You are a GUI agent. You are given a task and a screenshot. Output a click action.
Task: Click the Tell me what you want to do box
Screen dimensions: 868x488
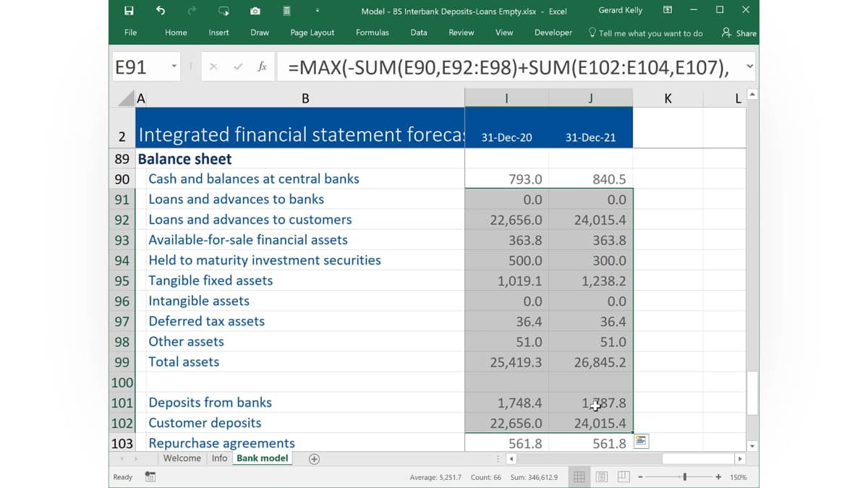[x=646, y=33]
